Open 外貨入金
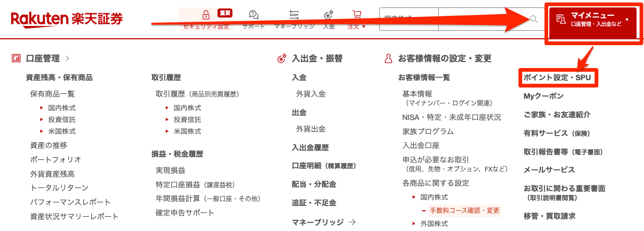Image resolution: width=644 pixels, height=231 pixels. 311,94
